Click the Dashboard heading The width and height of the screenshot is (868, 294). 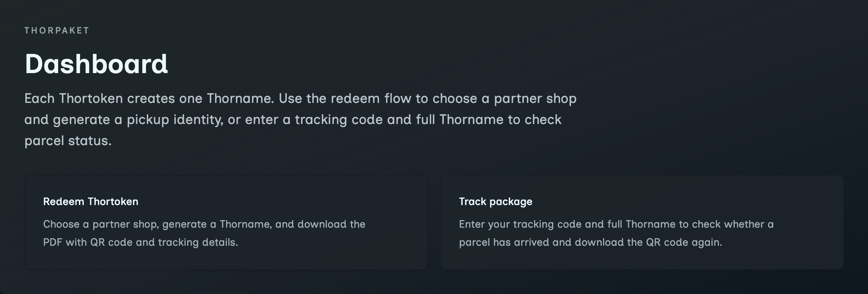tap(96, 64)
